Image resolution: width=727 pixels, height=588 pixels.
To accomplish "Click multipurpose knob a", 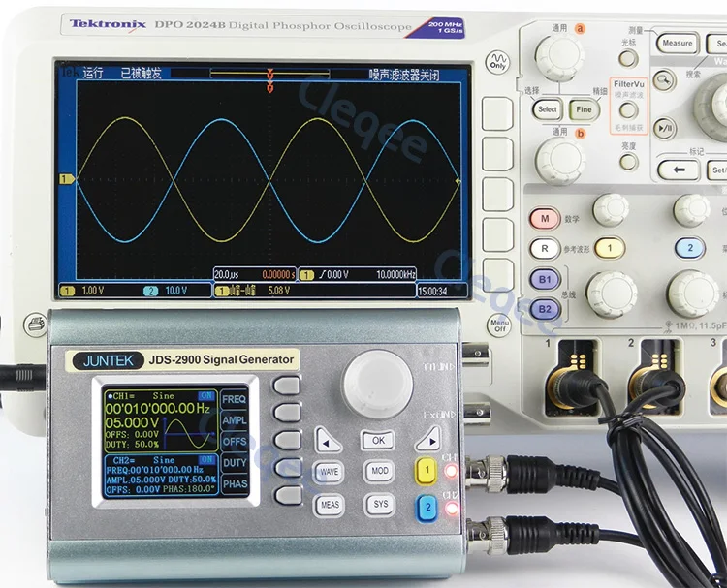I will pos(559,56).
